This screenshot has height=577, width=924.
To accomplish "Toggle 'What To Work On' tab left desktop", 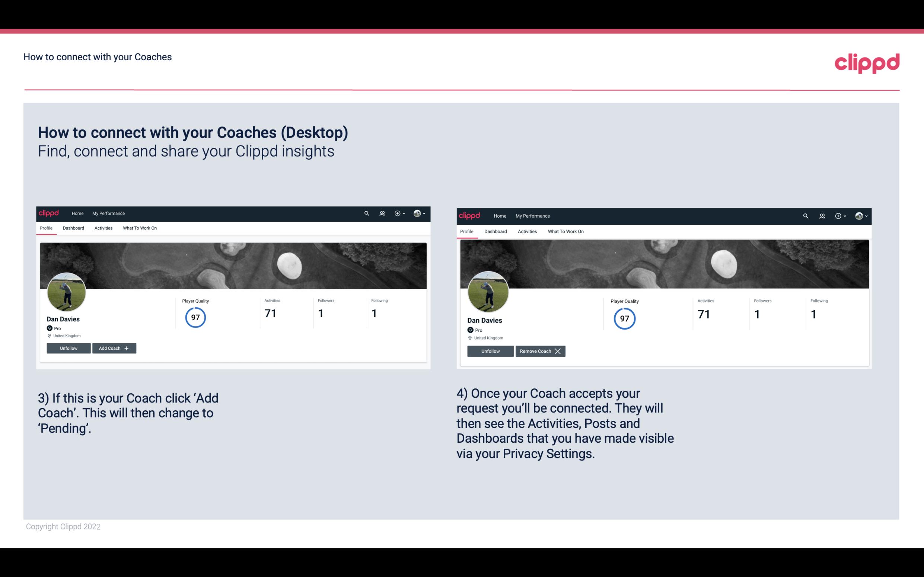I will tap(139, 228).
